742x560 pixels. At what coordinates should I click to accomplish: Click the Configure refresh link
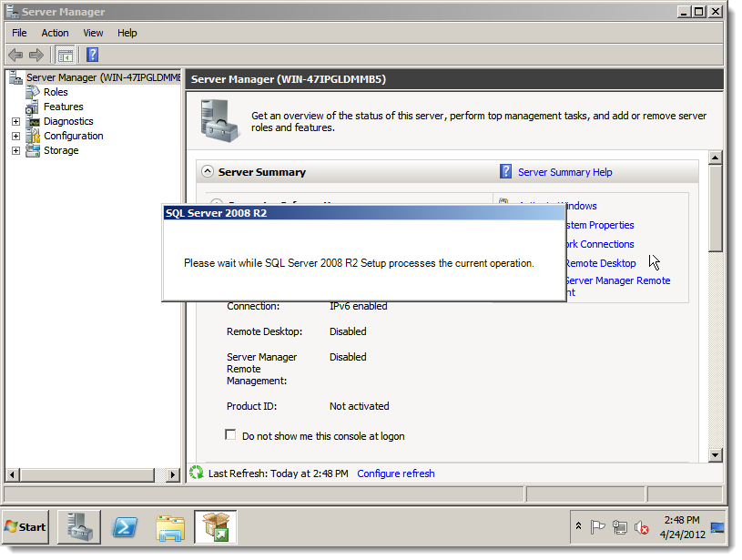(x=396, y=473)
